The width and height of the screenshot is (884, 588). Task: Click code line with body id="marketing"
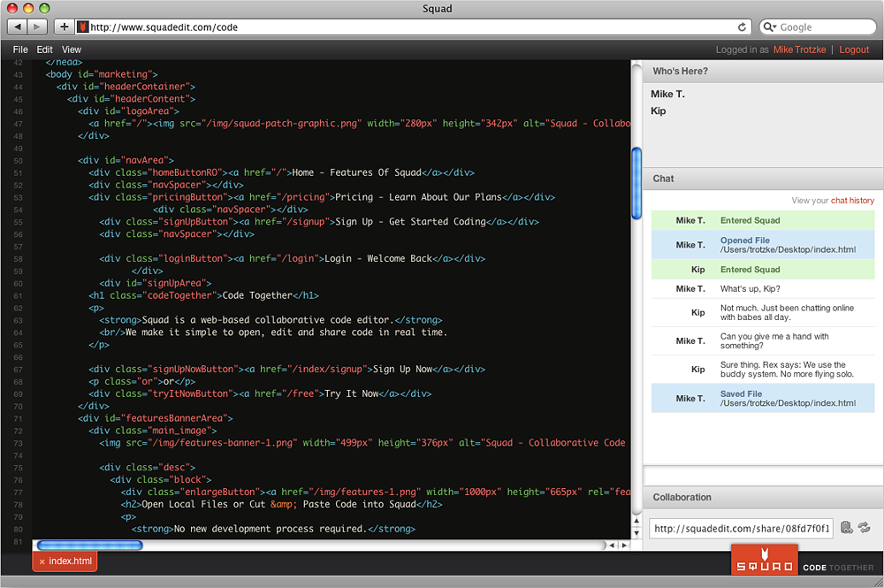102,74
